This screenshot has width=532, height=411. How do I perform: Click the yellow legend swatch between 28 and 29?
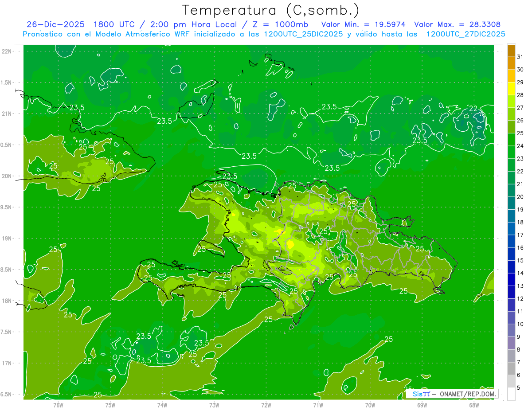511,88
